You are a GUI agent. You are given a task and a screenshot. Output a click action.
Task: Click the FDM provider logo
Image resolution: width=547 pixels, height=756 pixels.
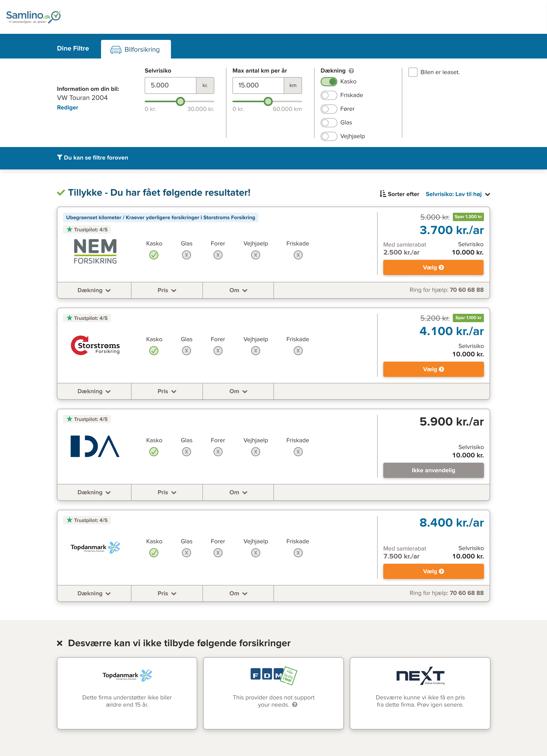(x=273, y=675)
